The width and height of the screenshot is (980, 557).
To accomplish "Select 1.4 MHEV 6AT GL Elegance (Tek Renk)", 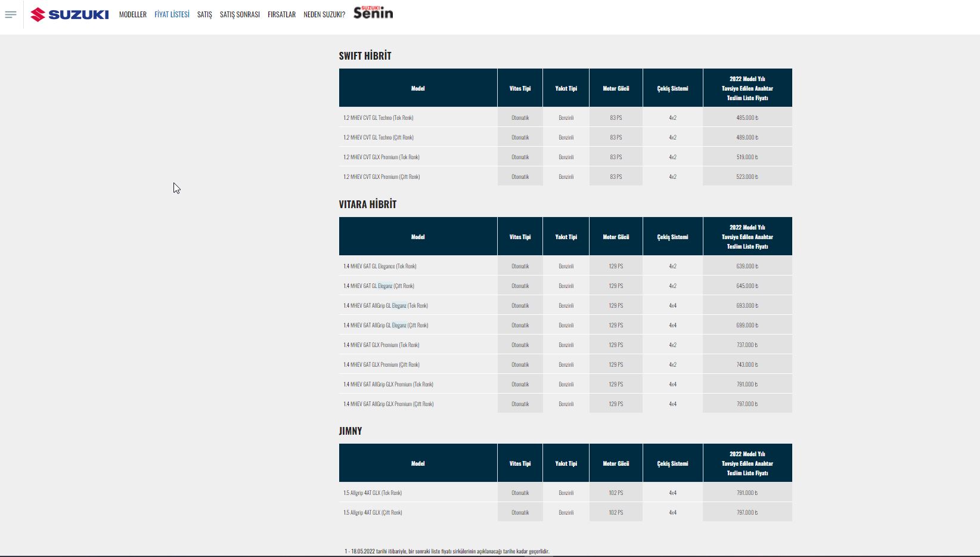I will point(566,266).
